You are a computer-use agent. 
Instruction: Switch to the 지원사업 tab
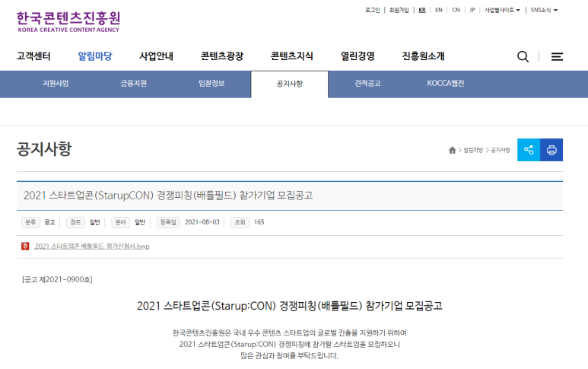tap(56, 84)
